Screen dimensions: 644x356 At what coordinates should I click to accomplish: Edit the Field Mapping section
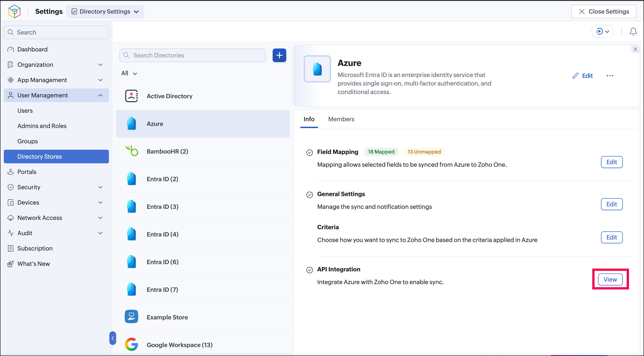click(x=611, y=162)
